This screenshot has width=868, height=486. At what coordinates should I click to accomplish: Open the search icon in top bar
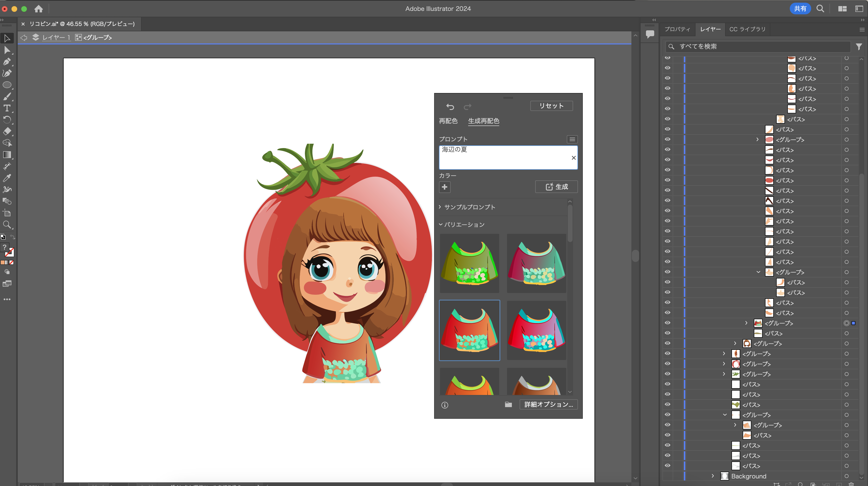click(820, 9)
